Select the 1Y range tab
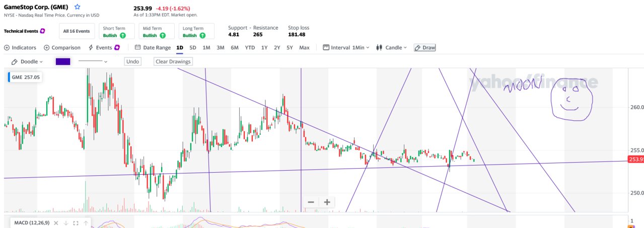 264,47
